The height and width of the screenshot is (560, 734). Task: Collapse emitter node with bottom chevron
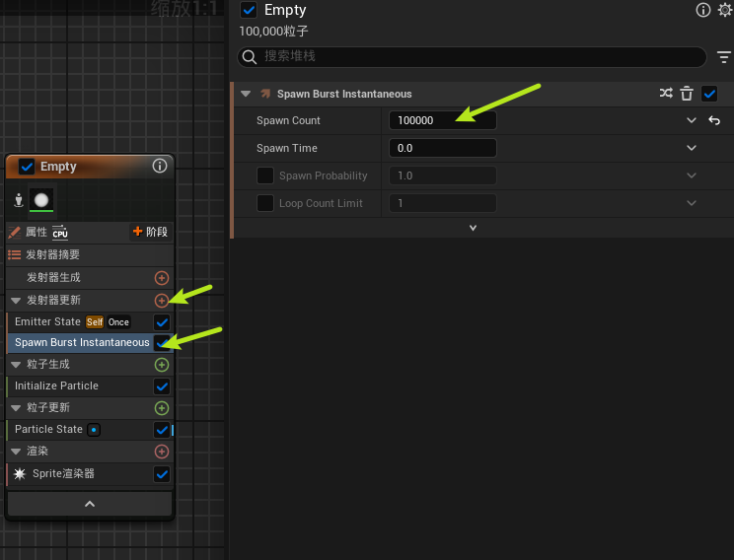(90, 504)
